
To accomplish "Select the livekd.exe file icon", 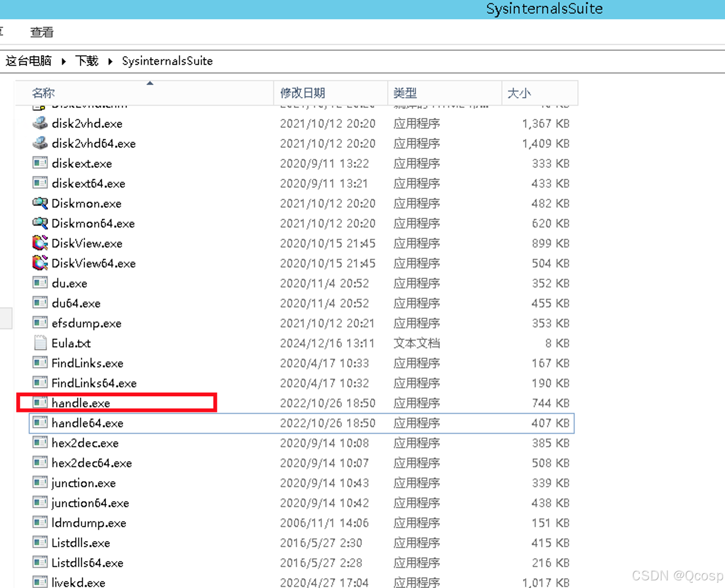I will click(x=40, y=582).
